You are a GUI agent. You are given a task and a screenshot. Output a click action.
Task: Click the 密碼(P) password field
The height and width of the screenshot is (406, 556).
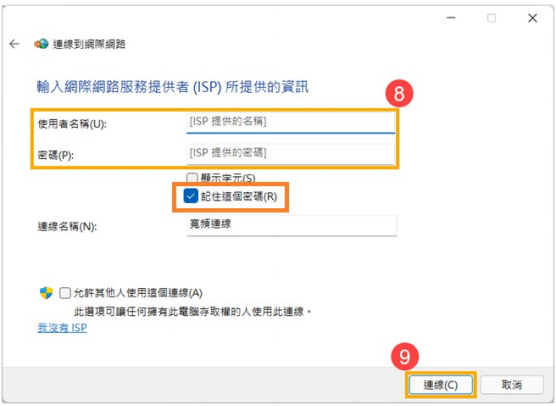(291, 154)
